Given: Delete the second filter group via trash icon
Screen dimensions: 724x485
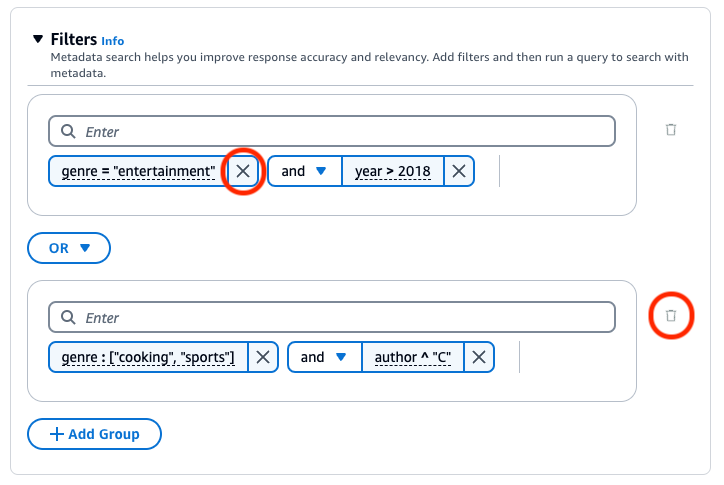Looking at the screenshot, I should 671,316.
